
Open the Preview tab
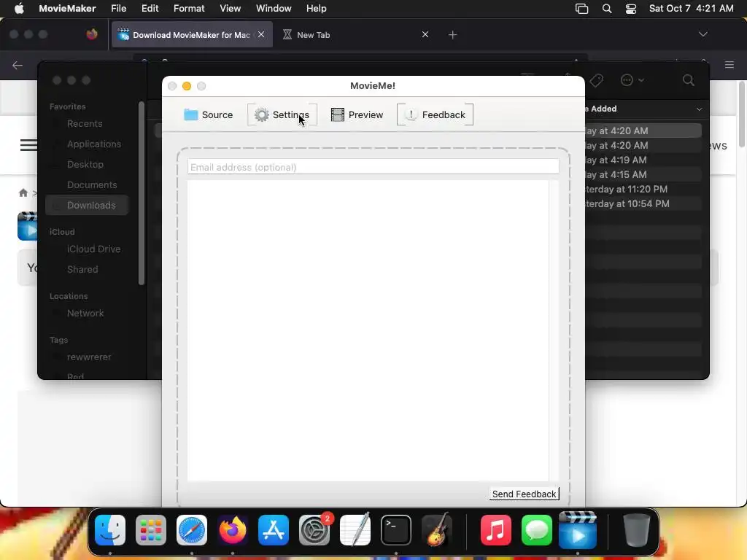[x=357, y=114]
